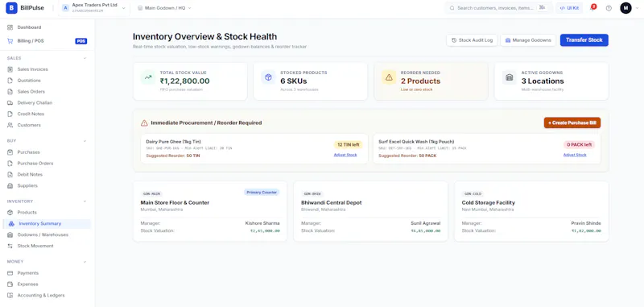Click the Payments card icon
The image size is (644, 307).
[x=10, y=273]
